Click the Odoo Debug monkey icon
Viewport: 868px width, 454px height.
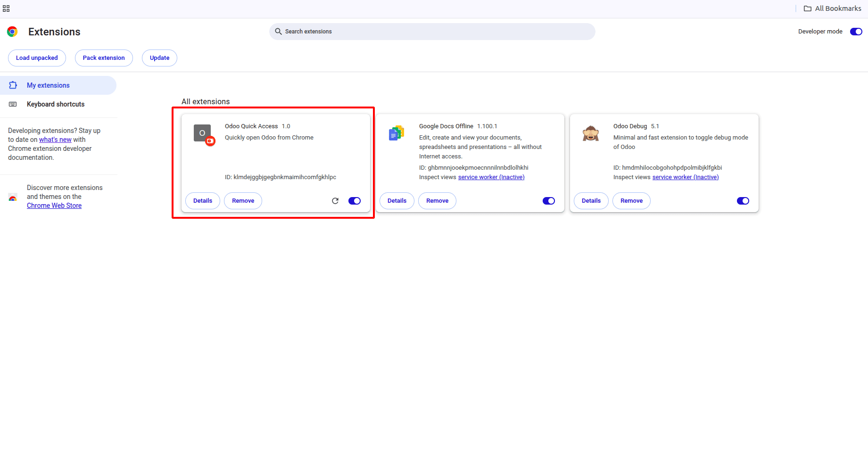click(590, 133)
